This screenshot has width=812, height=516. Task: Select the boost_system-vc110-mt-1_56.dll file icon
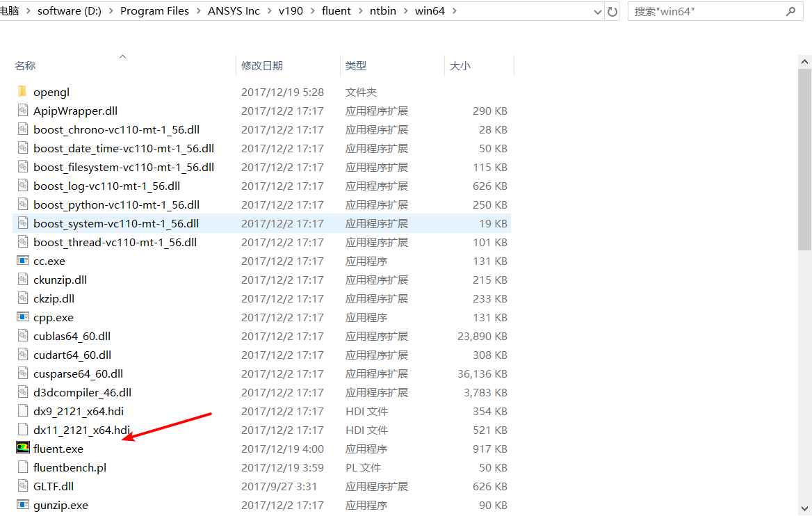coord(22,223)
